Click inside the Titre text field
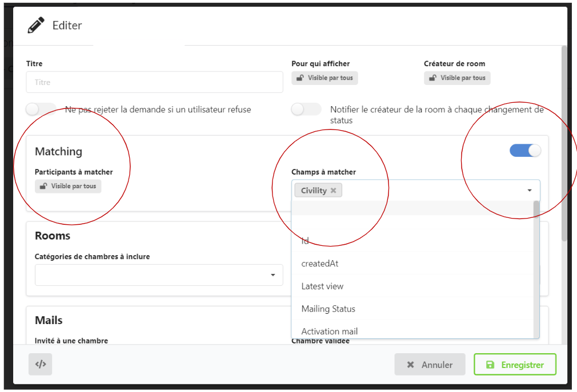The width and height of the screenshot is (577, 392). pyautogui.click(x=154, y=82)
